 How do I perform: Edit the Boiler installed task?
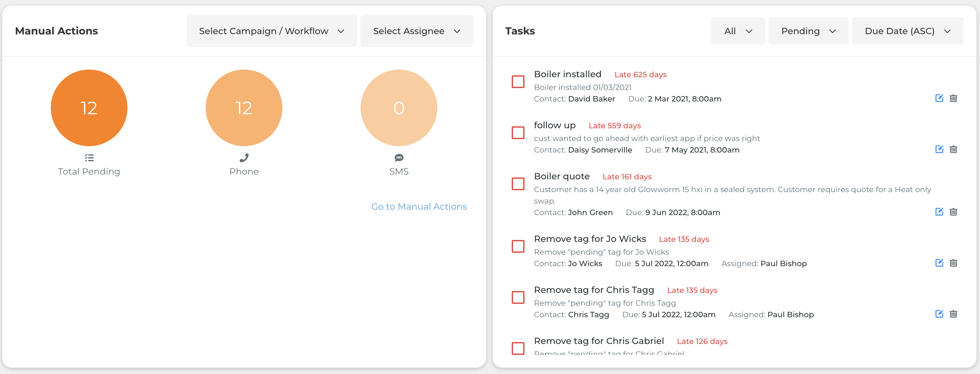939,98
